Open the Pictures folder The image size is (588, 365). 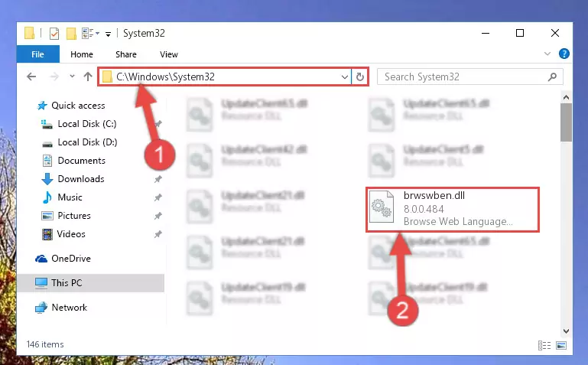click(x=66, y=216)
